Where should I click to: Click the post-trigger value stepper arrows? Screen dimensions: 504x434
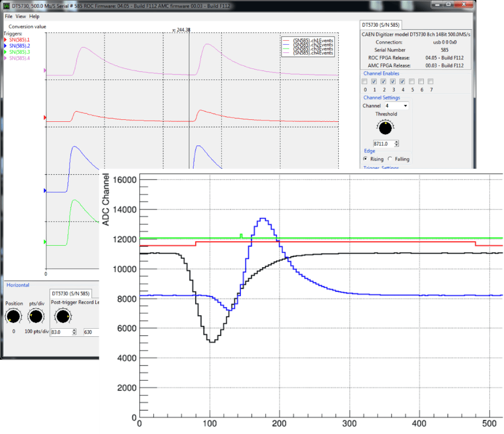point(74,332)
